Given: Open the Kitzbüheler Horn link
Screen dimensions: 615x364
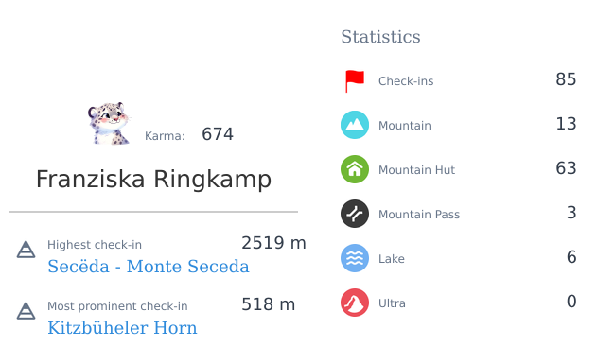Looking at the screenshot, I should pyautogui.click(x=122, y=328).
